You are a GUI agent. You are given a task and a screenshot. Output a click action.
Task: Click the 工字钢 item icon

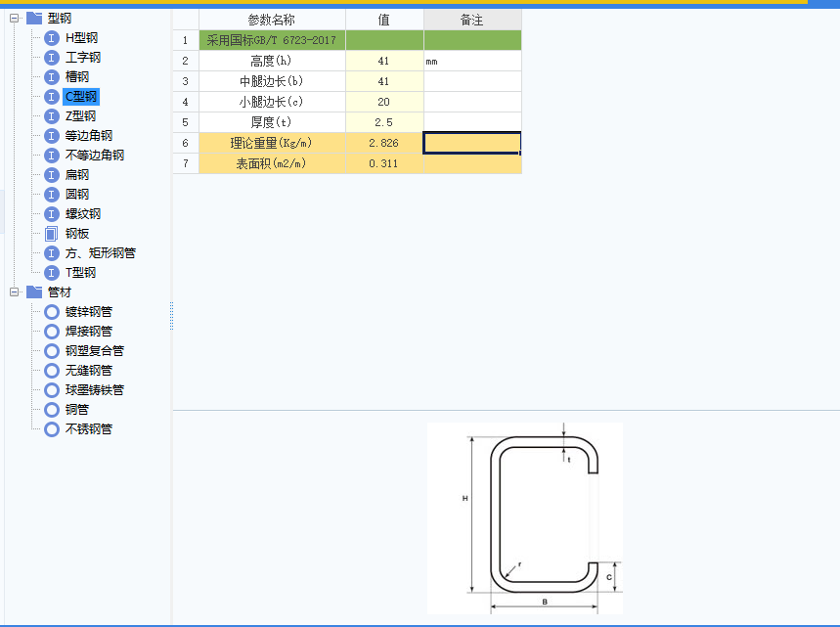51,57
